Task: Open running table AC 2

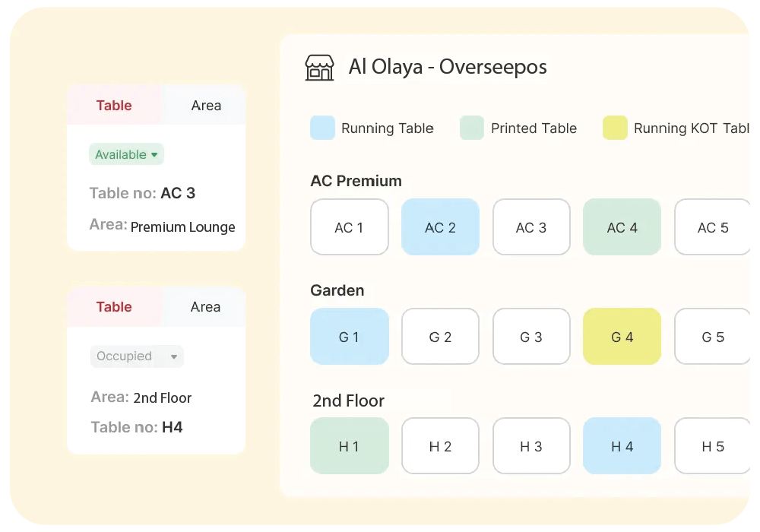Action: pos(440,227)
